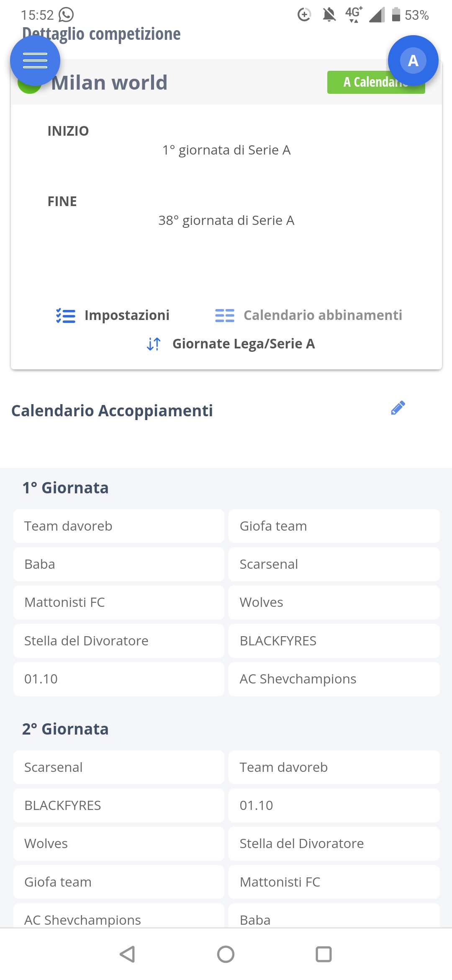Click the pencil edit icon
The image size is (452, 980).
point(398,408)
